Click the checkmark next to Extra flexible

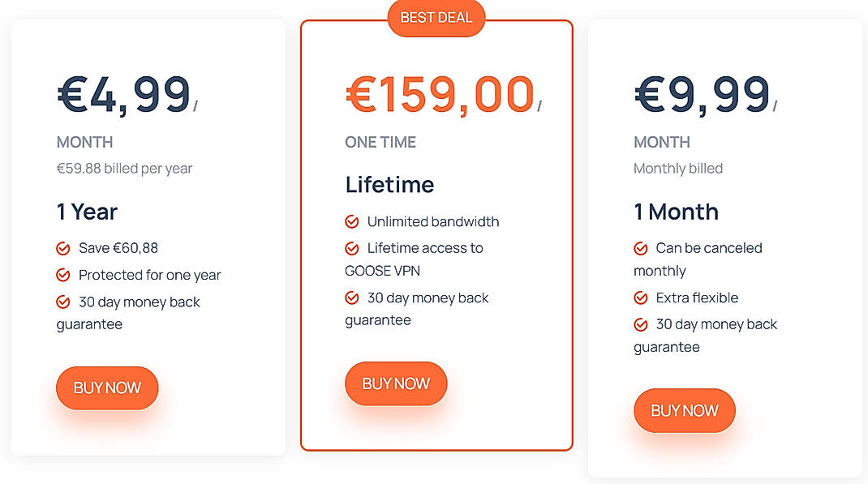641,298
